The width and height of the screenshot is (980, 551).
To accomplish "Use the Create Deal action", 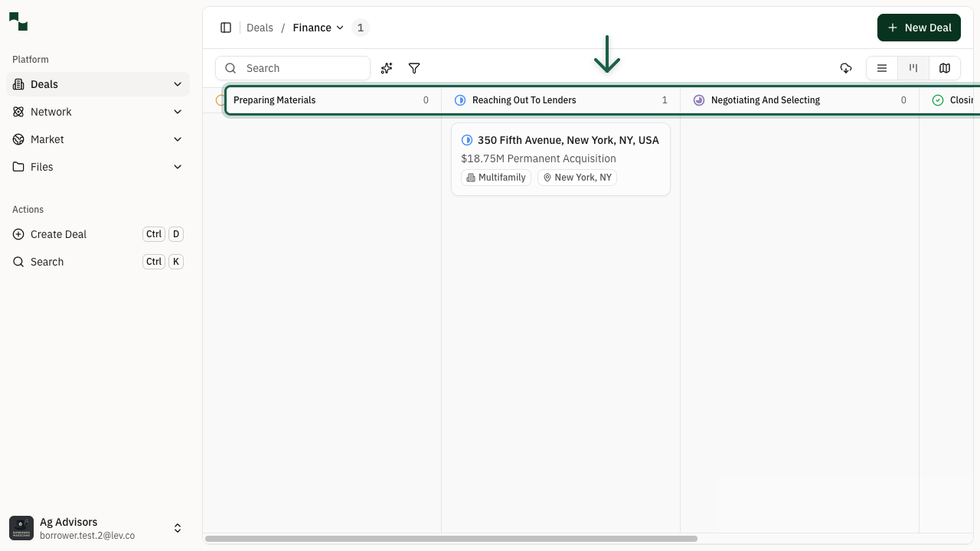I will pyautogui.click(x=58, y=234).
